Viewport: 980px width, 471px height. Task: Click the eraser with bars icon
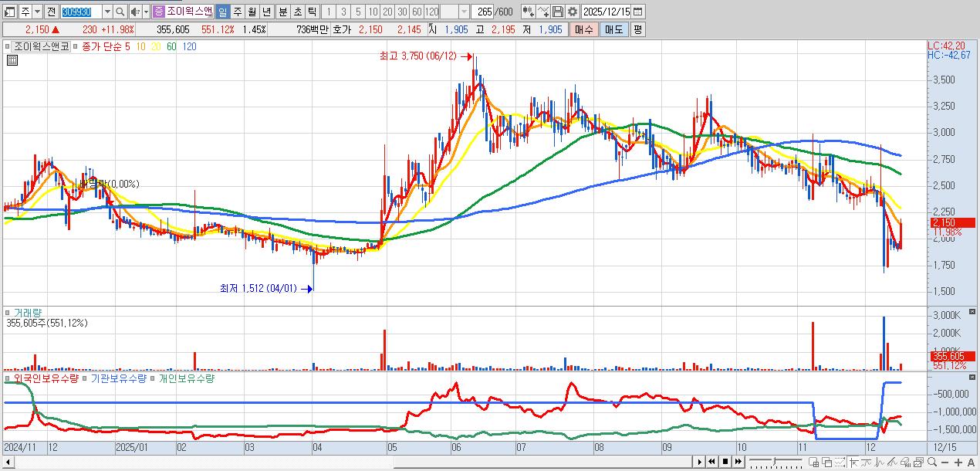pos(906,462)
